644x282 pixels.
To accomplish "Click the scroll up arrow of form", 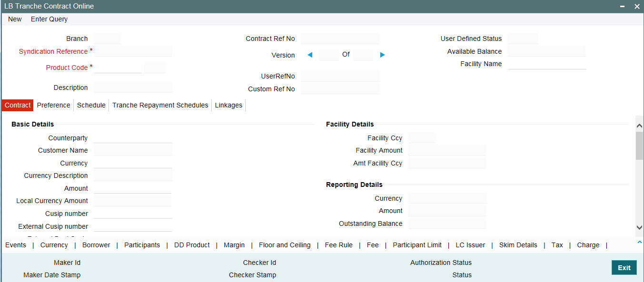I will pyautogui.click(x=639, y=126).
